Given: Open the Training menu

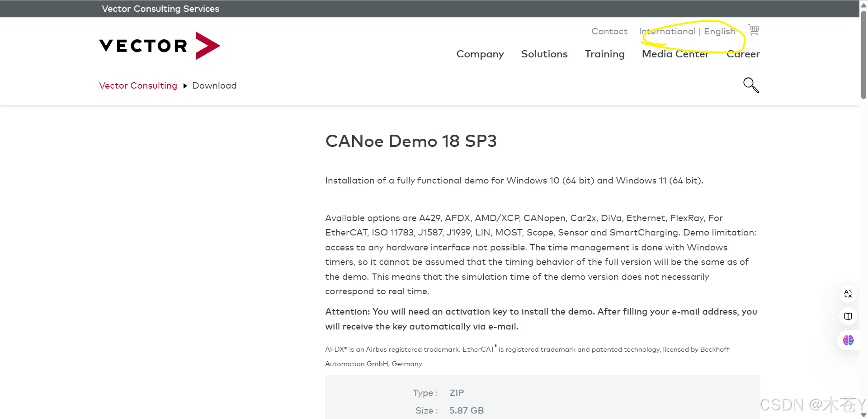Looking at the screenshot, I should pos(604,54).
